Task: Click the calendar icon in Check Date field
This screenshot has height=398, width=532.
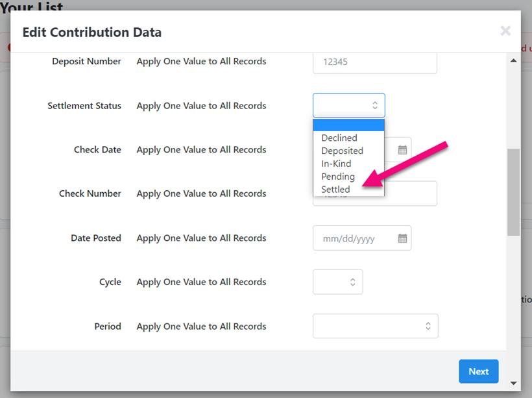Action: point(402,150)
